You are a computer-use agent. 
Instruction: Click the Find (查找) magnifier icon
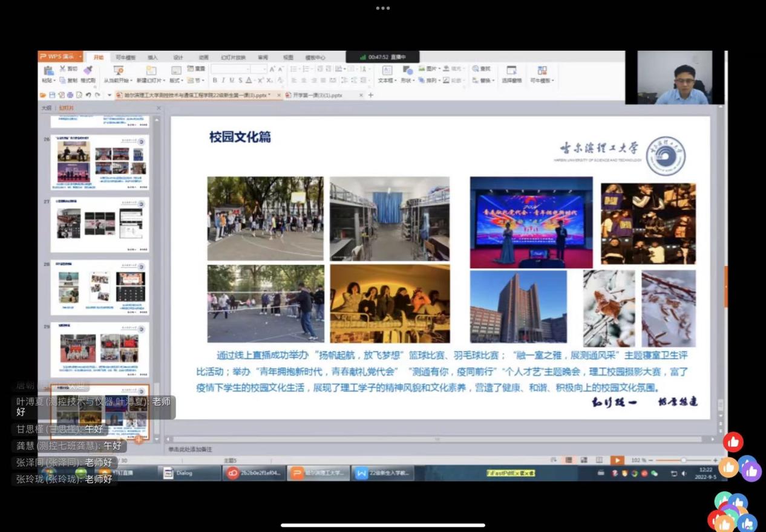coord(474,69)
